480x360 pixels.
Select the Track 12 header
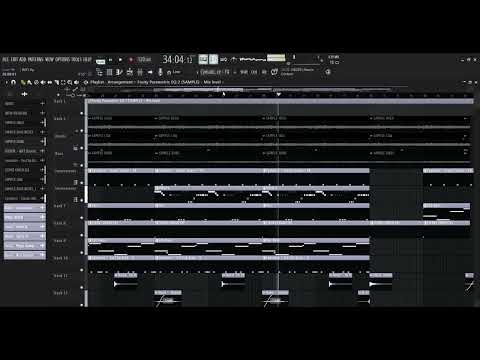tap(67, 297)
